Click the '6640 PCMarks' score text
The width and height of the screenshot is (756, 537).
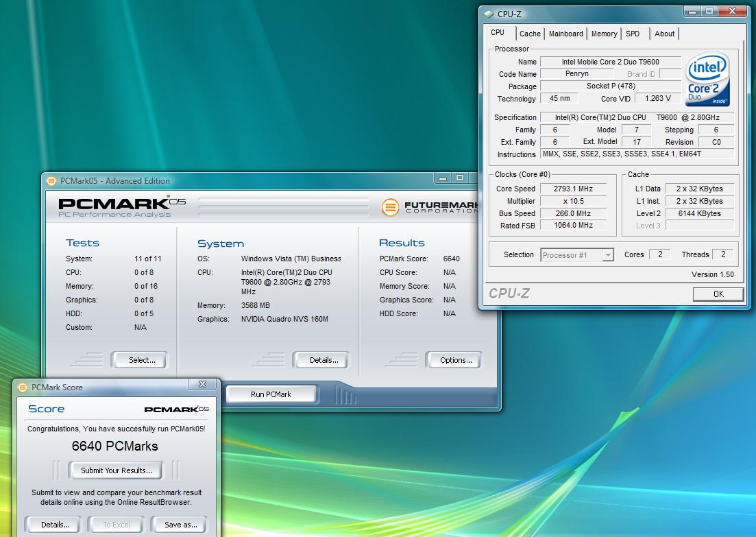[114, 446]
